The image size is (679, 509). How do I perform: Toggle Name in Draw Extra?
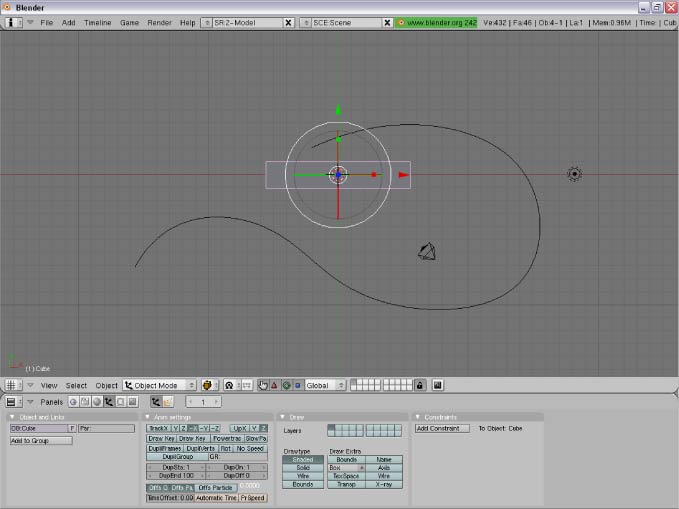pyautogui.click(x=384, y=460)
